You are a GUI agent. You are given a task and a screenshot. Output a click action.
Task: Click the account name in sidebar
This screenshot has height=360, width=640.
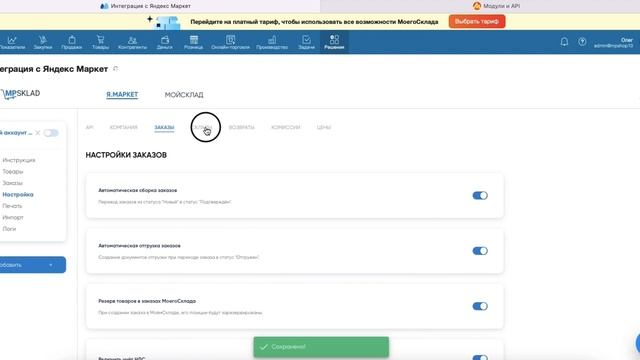pyautogui.click(x=16, y=133)
